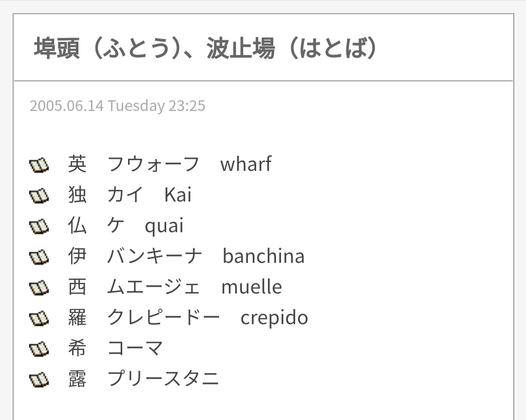This screenshot has width=526, height=420.
Task: Click the post title 埠頭（ふとう）、波止場（はとば）
Action: [x=206, y=48]
